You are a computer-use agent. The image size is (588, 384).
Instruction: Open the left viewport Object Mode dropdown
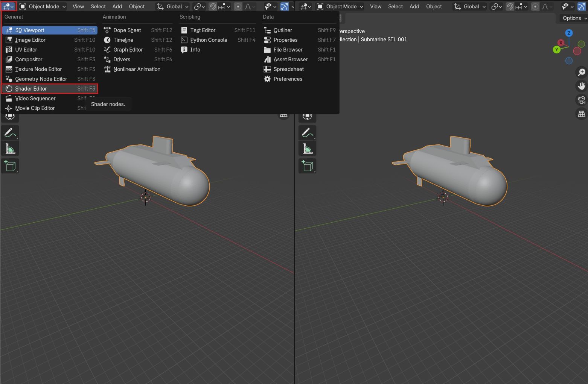point(42,6)
